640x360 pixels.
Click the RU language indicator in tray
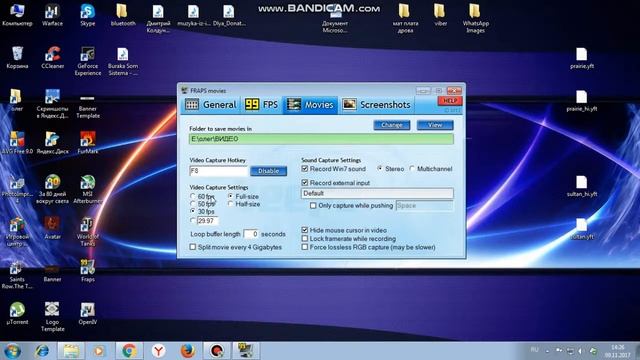point(534,350)
